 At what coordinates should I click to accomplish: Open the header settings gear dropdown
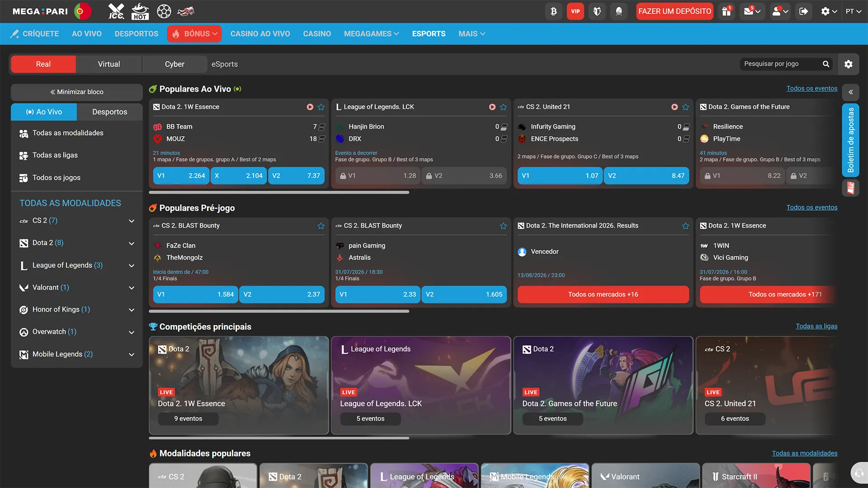(x=829, y=11)
